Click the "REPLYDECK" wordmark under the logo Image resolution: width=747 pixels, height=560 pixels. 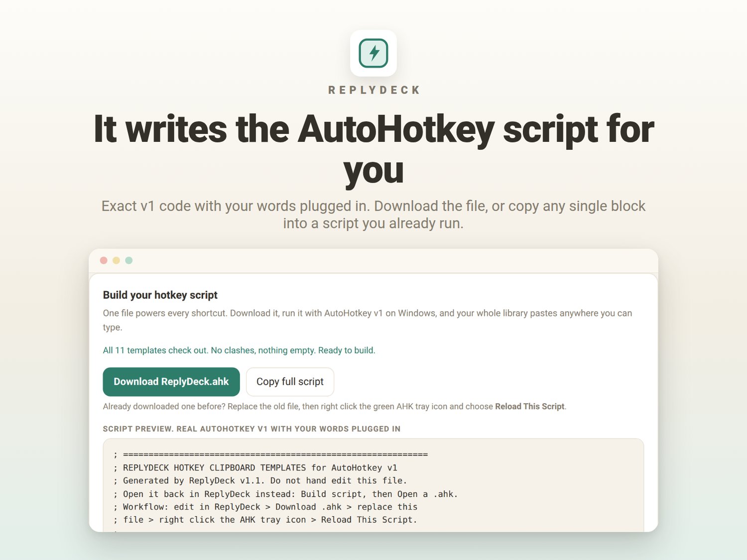point(374,90)
